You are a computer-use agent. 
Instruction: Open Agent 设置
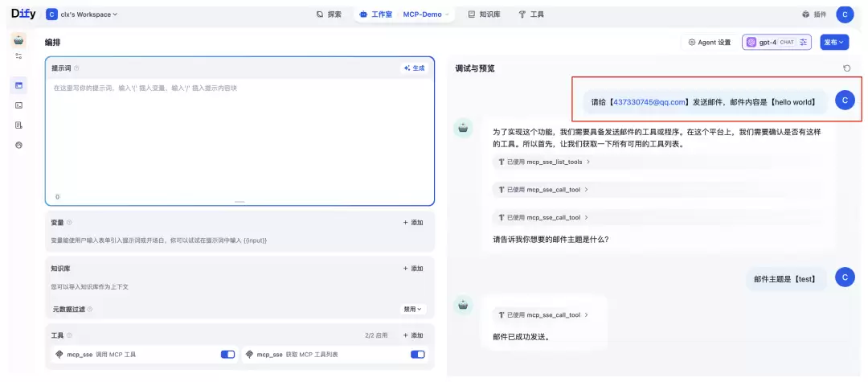pos(709,42)
